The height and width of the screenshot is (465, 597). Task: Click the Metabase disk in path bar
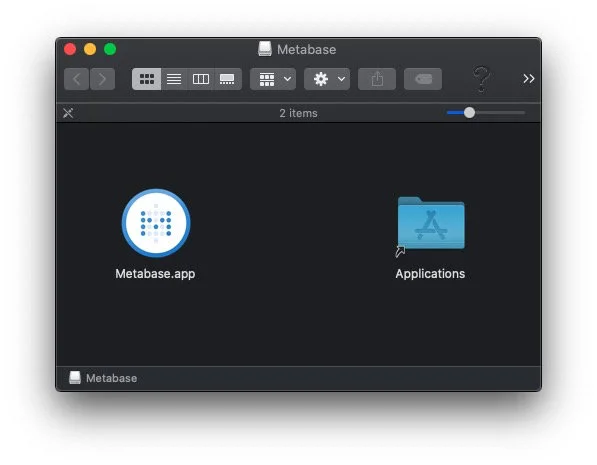(103, 378)
